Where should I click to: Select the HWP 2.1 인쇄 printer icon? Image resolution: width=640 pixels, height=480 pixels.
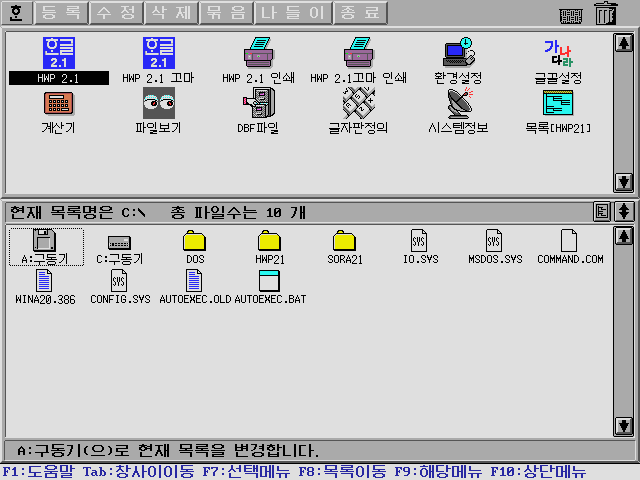tap(258, 52)
